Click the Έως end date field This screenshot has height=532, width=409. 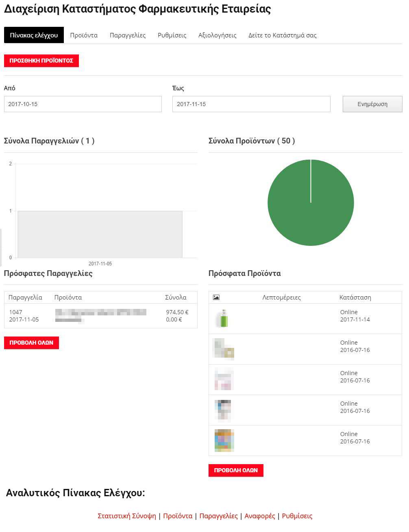[x=251, y=104]
